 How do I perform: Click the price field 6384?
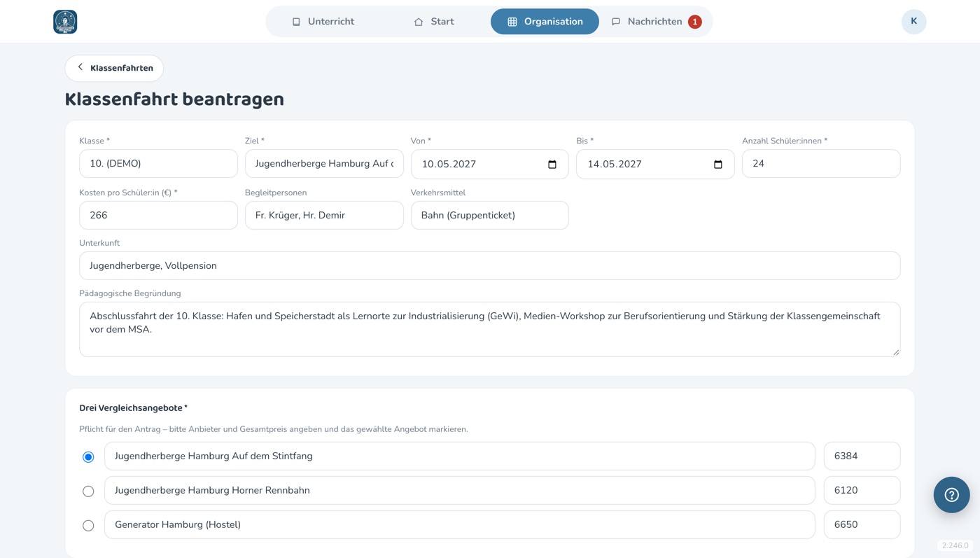coord(862,456)
